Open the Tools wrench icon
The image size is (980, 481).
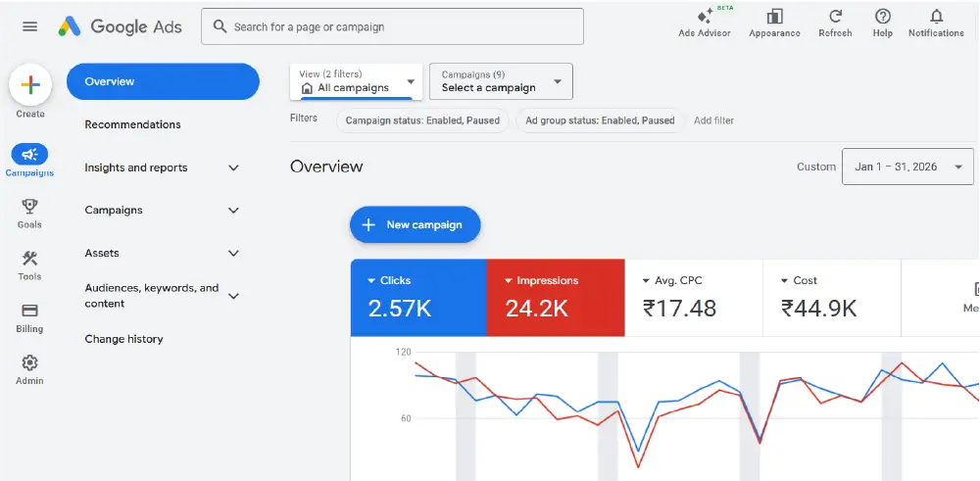29,260
